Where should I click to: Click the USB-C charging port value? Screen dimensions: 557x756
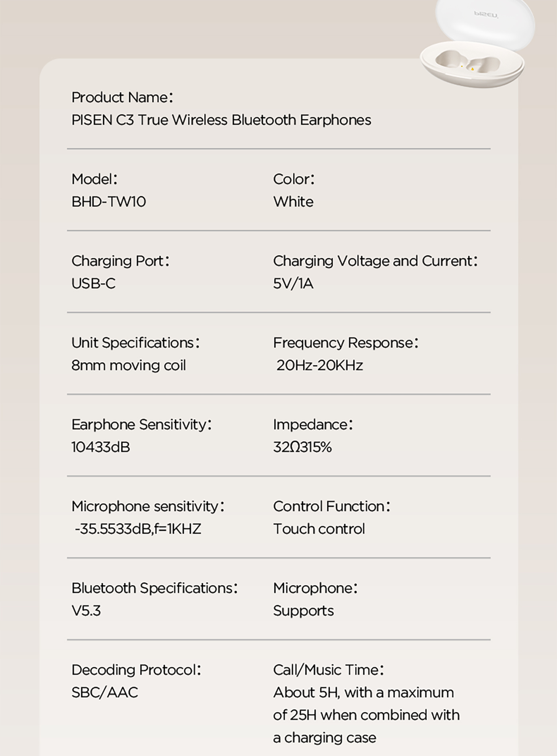(x=93, y=284)
